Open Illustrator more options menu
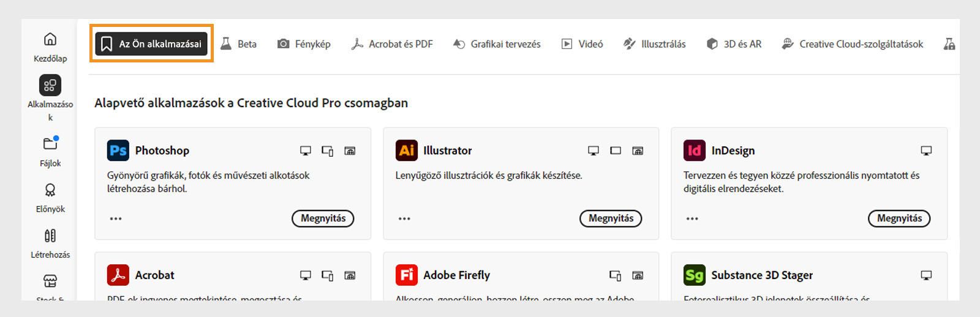 [x=404, y=218]
